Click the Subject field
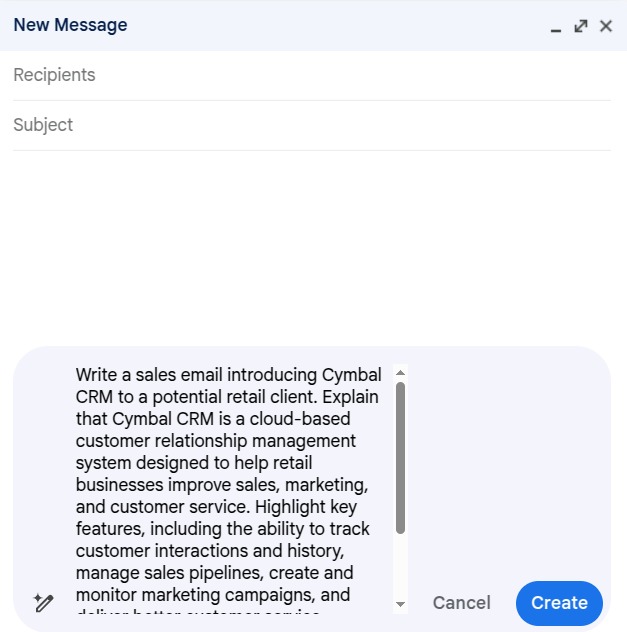The image size is (627, 632). 311,125
